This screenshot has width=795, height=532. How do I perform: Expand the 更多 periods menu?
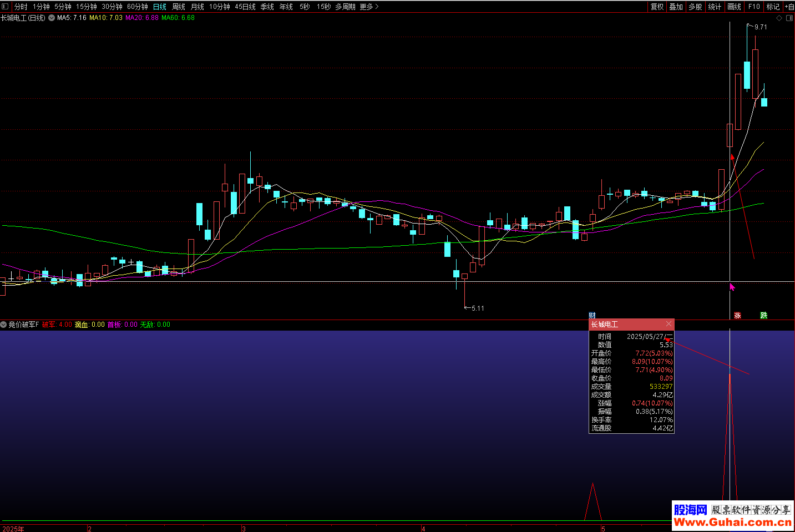click(x=369, y=7)
